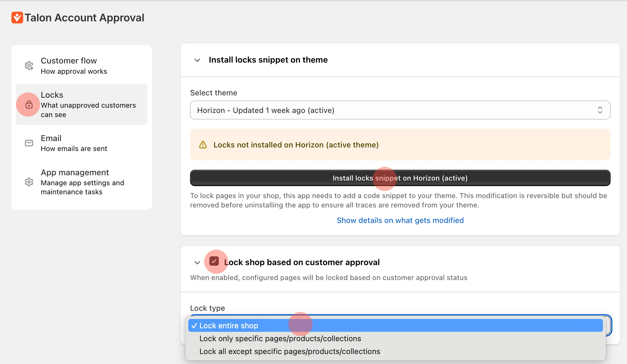Collapse the Lock shop based on customer approval section
Screen dimensions: 627x364
(197, 263)
